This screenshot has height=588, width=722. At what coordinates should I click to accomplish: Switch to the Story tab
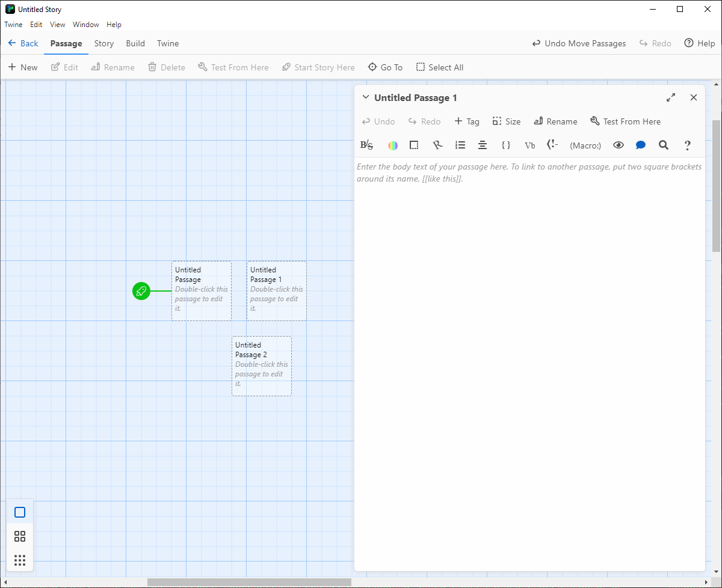(x=104, y=43)
